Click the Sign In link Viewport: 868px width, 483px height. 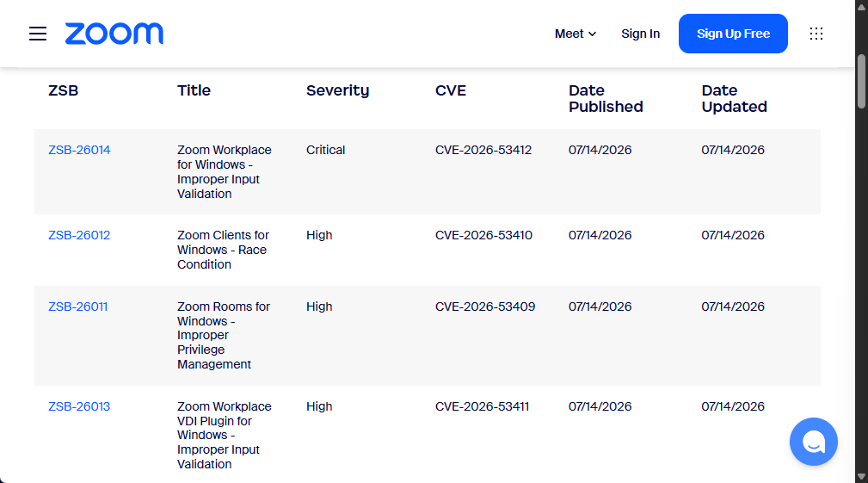(x=641, y=34)
